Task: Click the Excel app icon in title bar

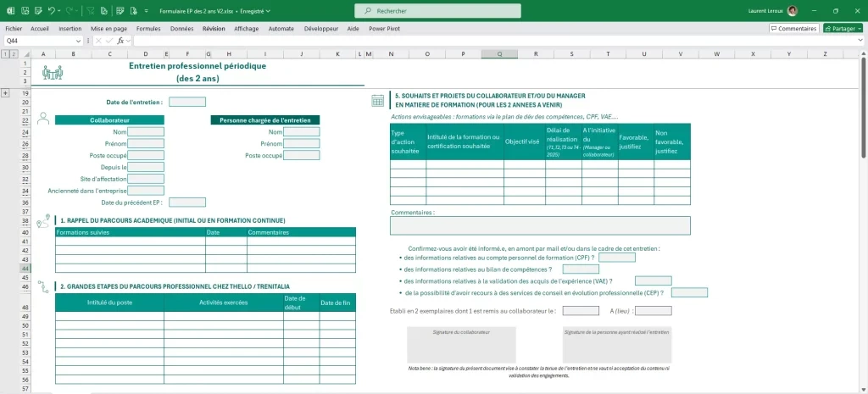Action: (10, 10)
